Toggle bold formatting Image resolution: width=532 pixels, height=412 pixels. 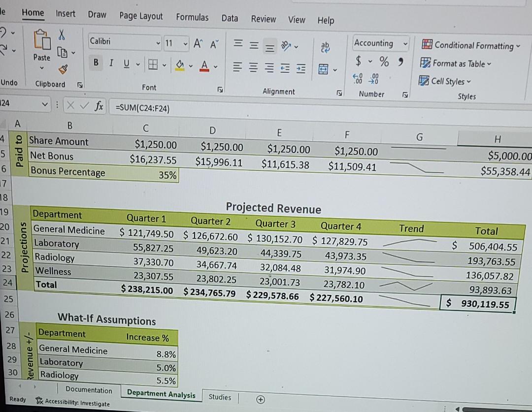96,63
